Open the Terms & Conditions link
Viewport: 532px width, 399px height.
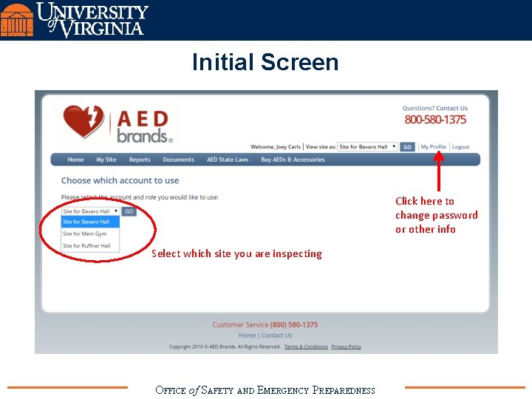[306, 347]
